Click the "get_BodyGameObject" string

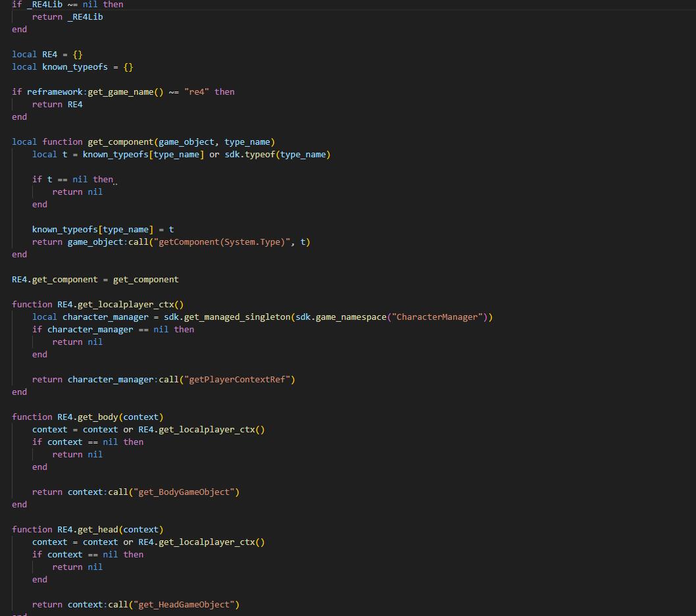(186, 492)
